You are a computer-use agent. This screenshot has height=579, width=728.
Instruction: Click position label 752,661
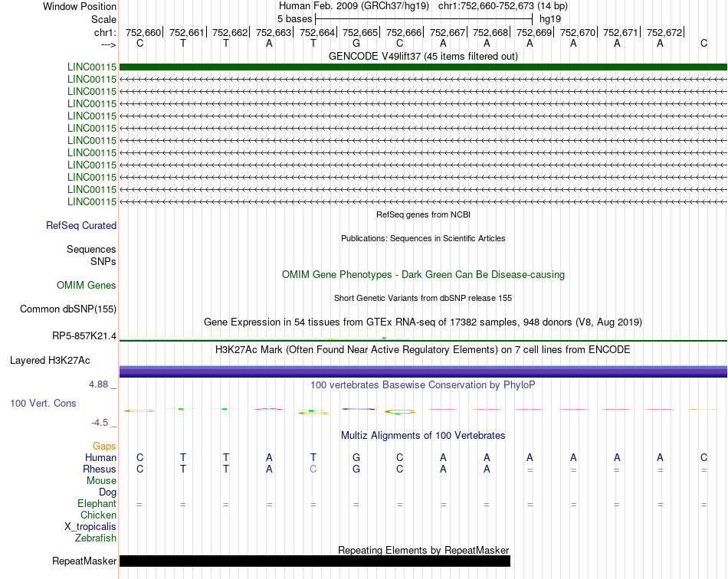coord(187,32)
